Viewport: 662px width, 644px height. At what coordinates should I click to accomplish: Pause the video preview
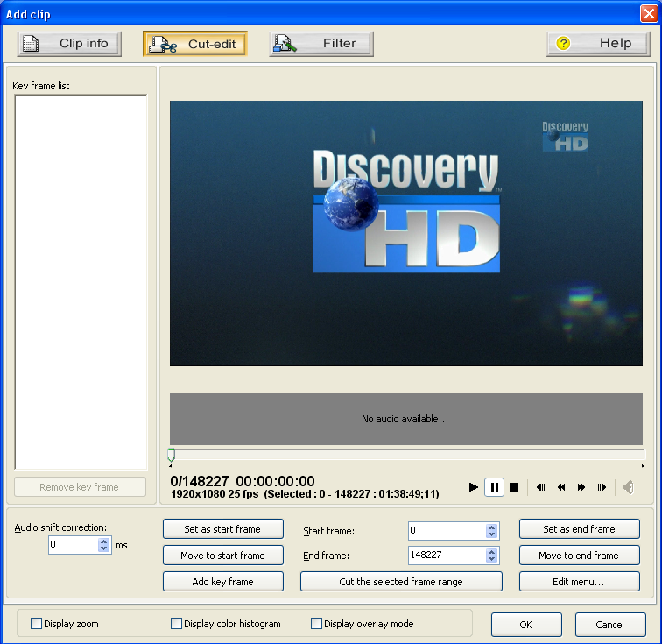(494, 487)
